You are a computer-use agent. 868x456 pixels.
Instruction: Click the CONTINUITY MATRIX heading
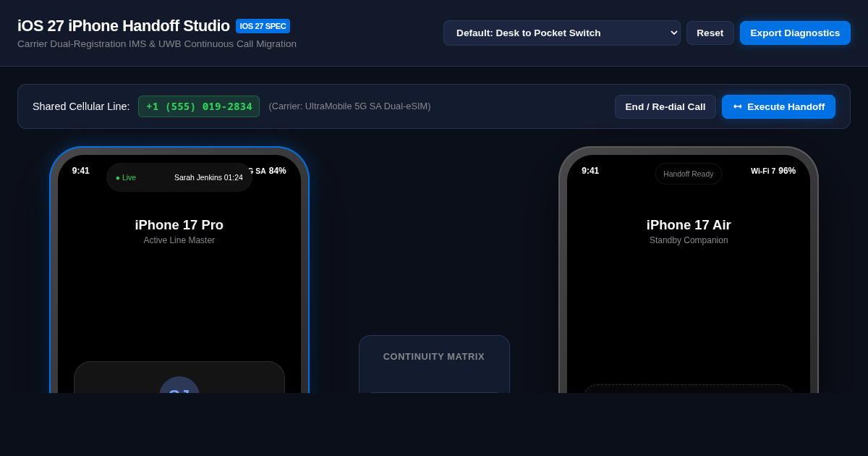434,357
